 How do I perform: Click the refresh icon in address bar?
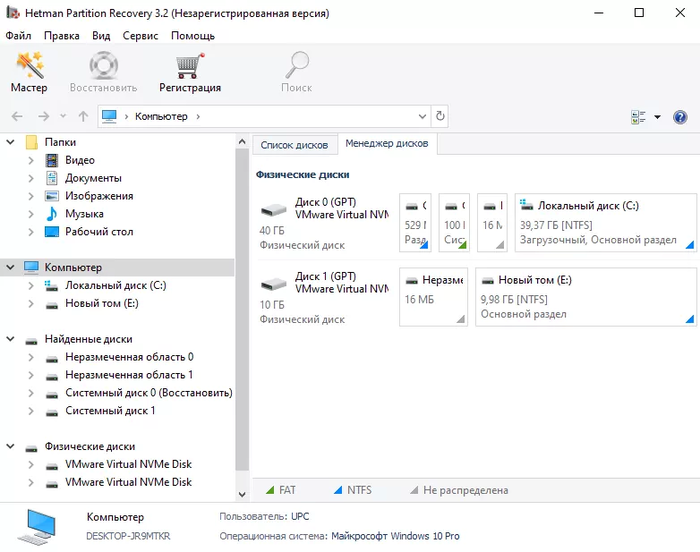(440, 117)
